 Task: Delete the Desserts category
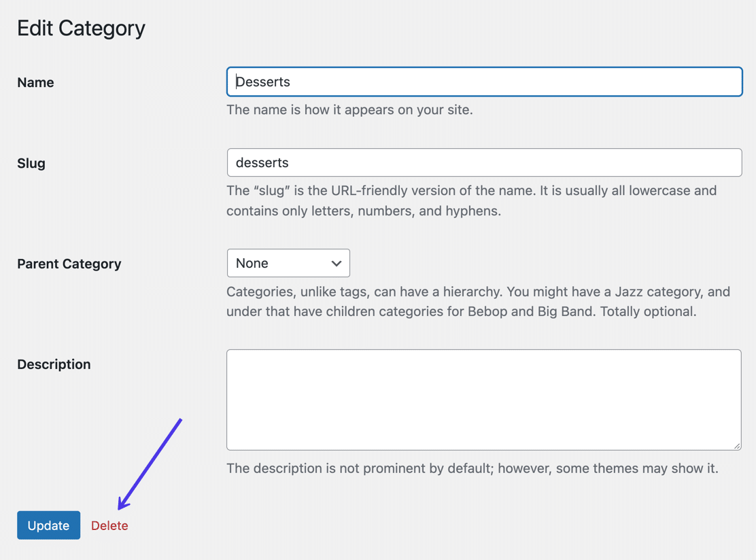point(109,525)
